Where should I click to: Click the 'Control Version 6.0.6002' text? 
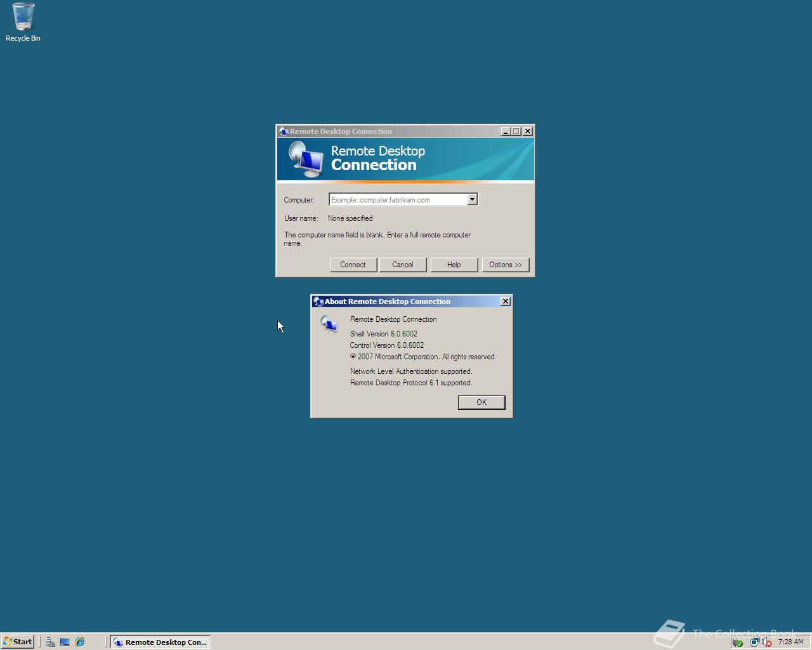coord(387,345)
